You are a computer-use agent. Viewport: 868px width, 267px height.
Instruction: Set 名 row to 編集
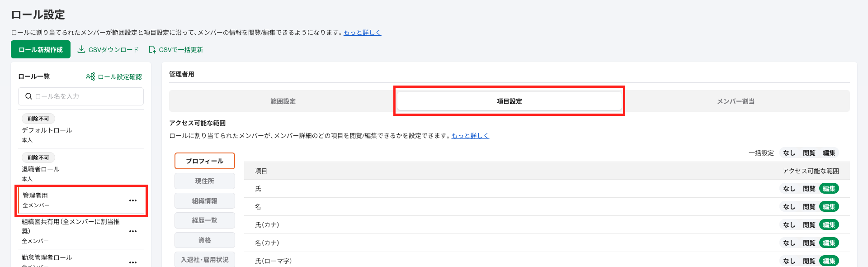click(x=829, y=207)
